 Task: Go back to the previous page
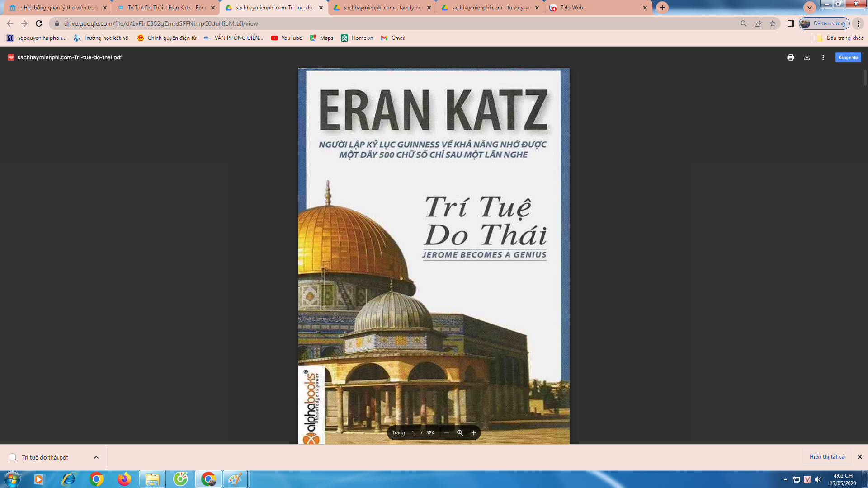click(x=10, y=23)
